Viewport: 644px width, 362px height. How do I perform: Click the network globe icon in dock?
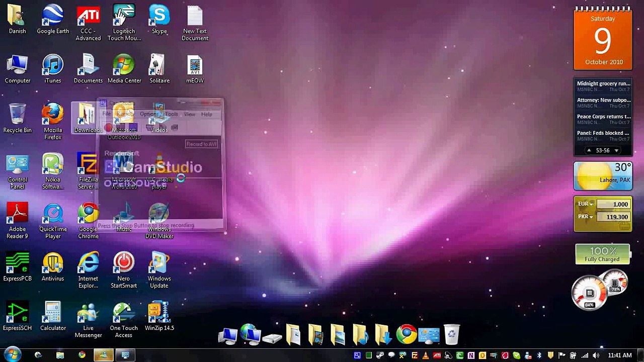click(x=250, y=334)
